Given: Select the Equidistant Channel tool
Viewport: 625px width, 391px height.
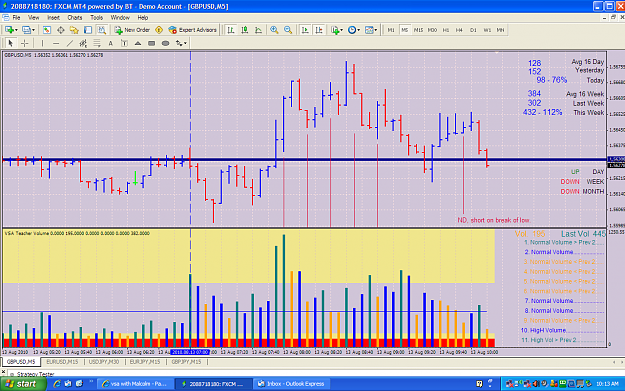Looking at the screenshot, I should (x=83, y=43).
